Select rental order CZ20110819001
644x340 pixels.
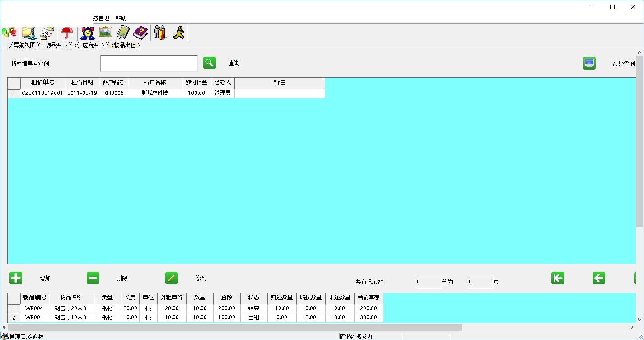click(42, 93)
